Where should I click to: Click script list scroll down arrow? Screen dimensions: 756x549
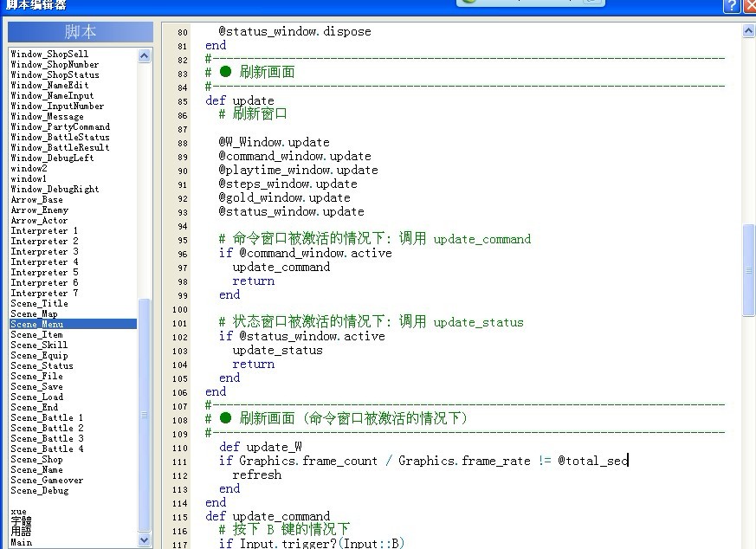[144, 539]
